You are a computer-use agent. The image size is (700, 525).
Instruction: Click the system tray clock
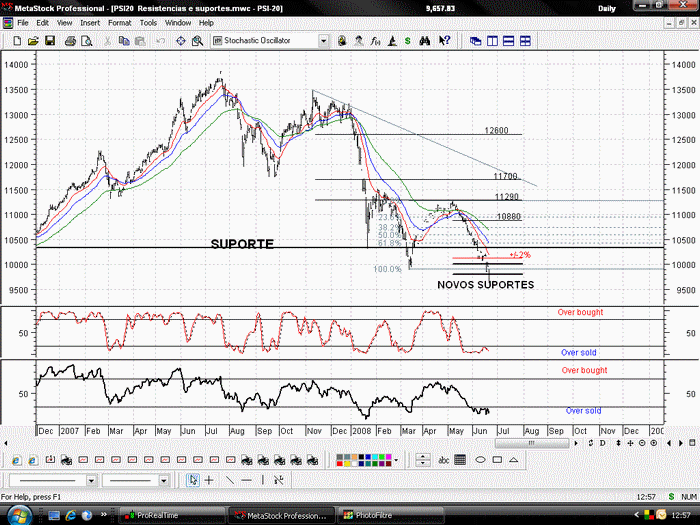681,515
